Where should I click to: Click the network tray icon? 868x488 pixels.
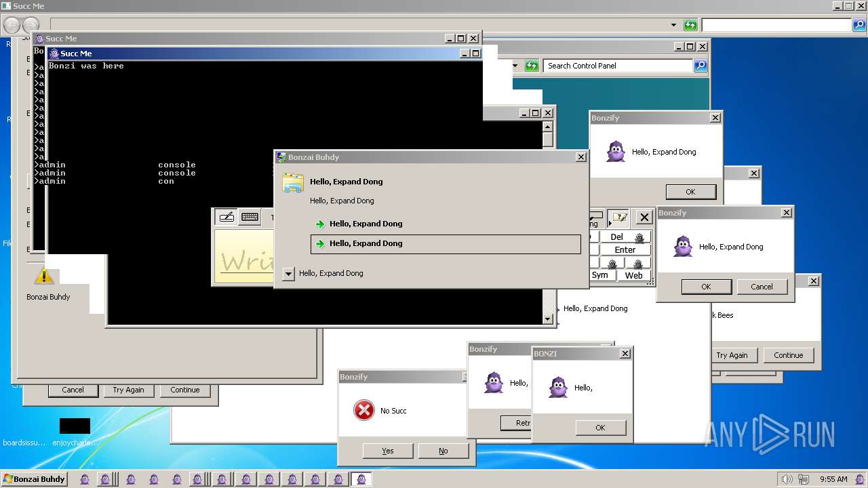coord(804,479)
